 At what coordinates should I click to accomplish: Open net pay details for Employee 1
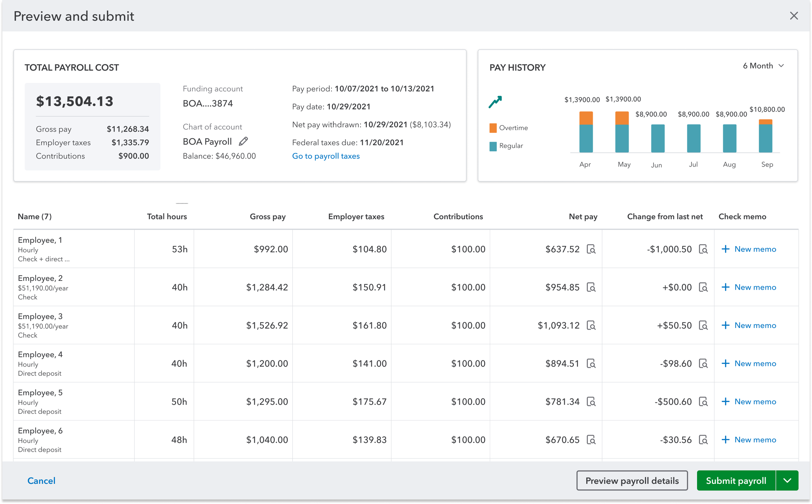point(591,249)
